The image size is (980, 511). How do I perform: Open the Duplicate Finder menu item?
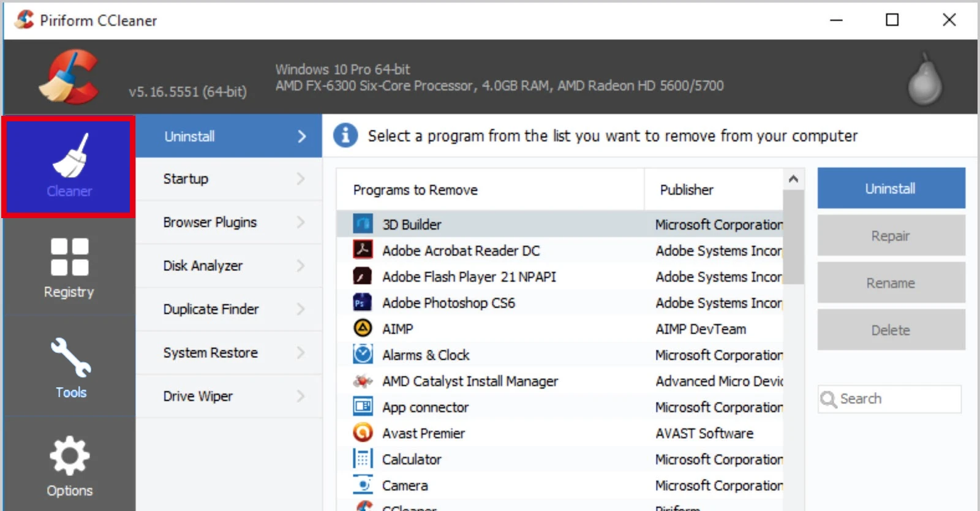211,309
